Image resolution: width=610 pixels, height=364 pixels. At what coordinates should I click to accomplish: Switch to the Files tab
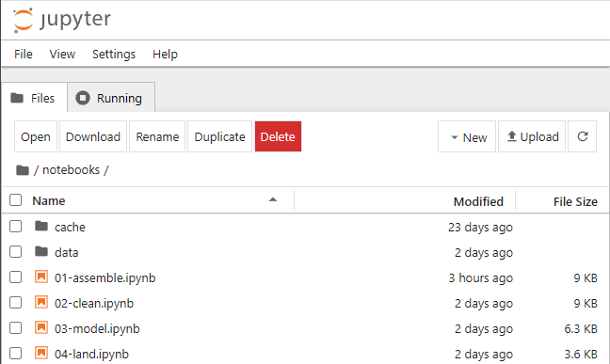tap(34, 98)
